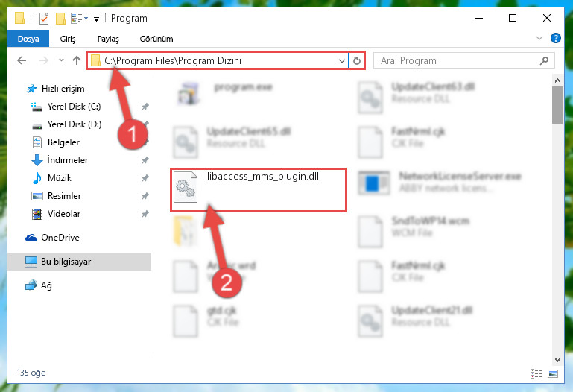Select the libaccess_mms_plugin.dll file
Screen dimensions: 573x392
(x=259, y=189)
